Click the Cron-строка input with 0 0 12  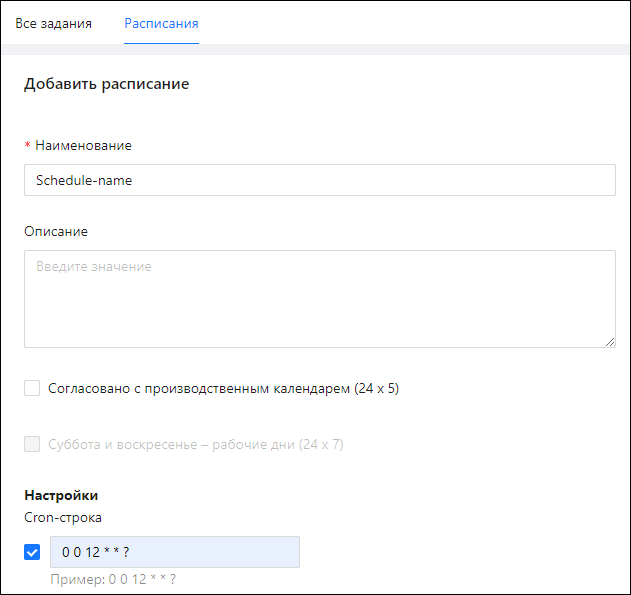tap(175, 552)
